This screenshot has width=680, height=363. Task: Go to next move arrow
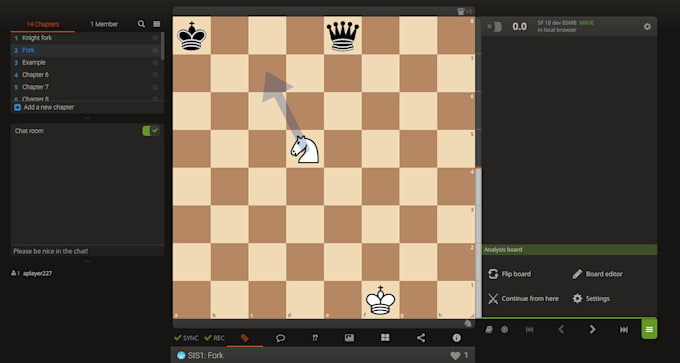pyautogui.click(x=592, y=330)
